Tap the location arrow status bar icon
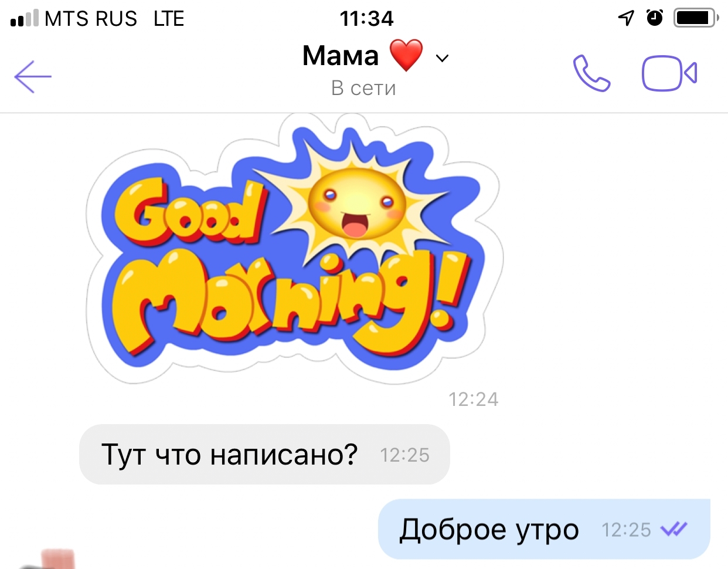728x569 pixels. coord(626,18)
